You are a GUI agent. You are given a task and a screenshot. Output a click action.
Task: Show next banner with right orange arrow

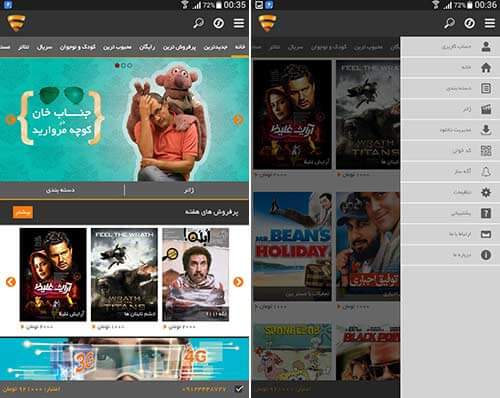tap(238, 119)
